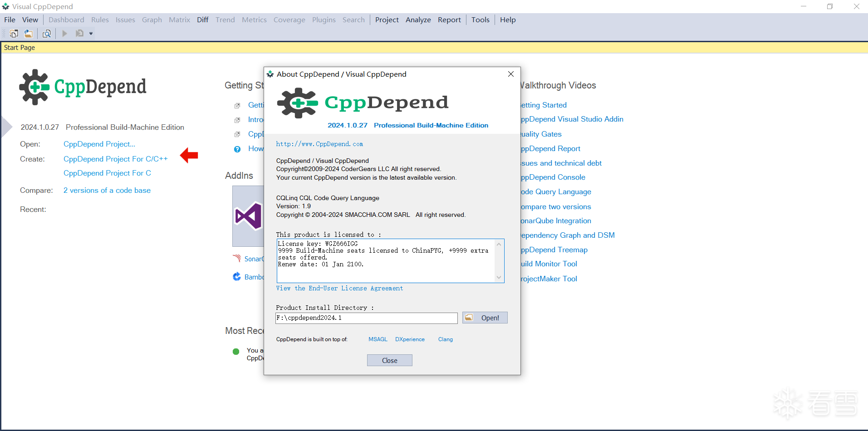Open the Quality Gates video link
Image resolution: width=868 pixels, height=431 pixels.
coord(541,134)
